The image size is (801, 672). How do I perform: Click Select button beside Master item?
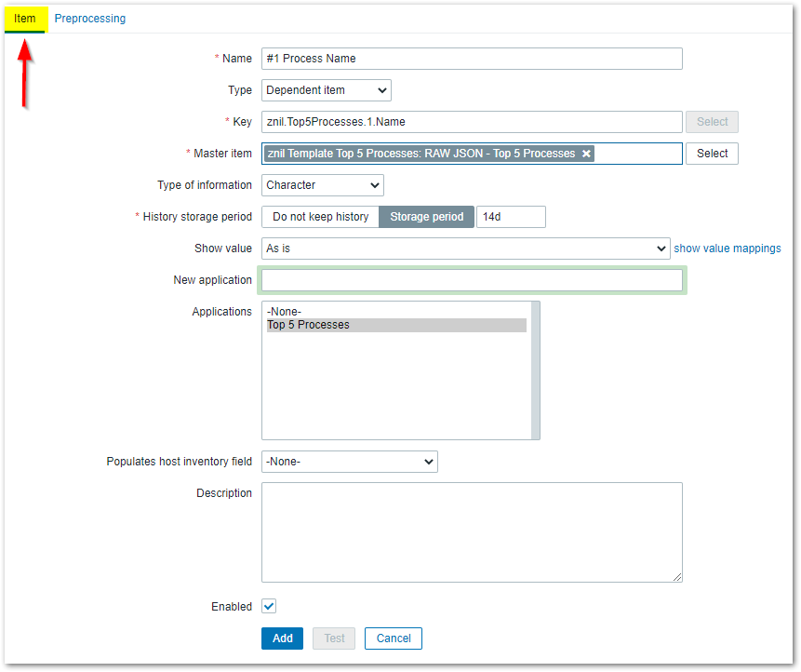coord(712,154)
